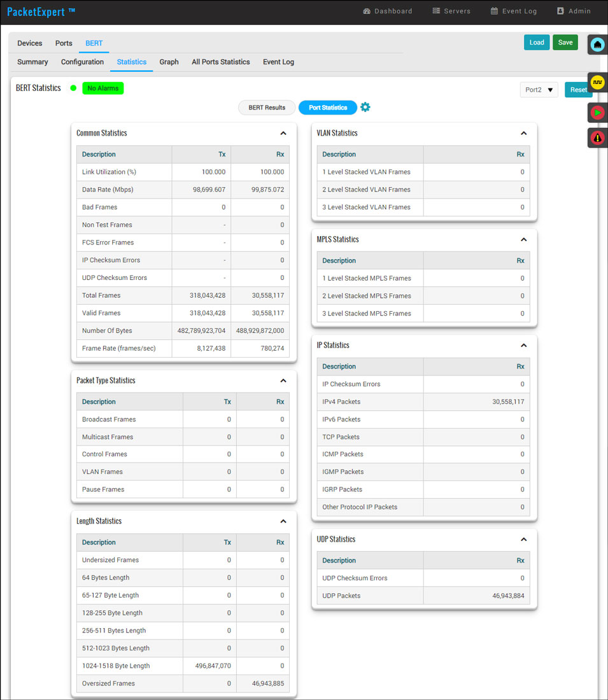Viewport: 608px width, 700px height.
Task: Switch to BERT Results view
Action: point(267,108)
